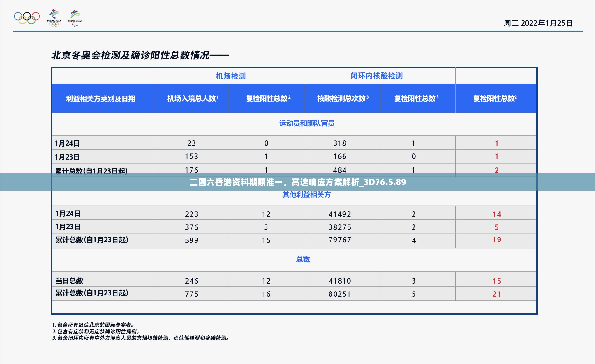Click the cell with value 599
The width and height of the screenshot is (595, 364).
tap(192, 241)
